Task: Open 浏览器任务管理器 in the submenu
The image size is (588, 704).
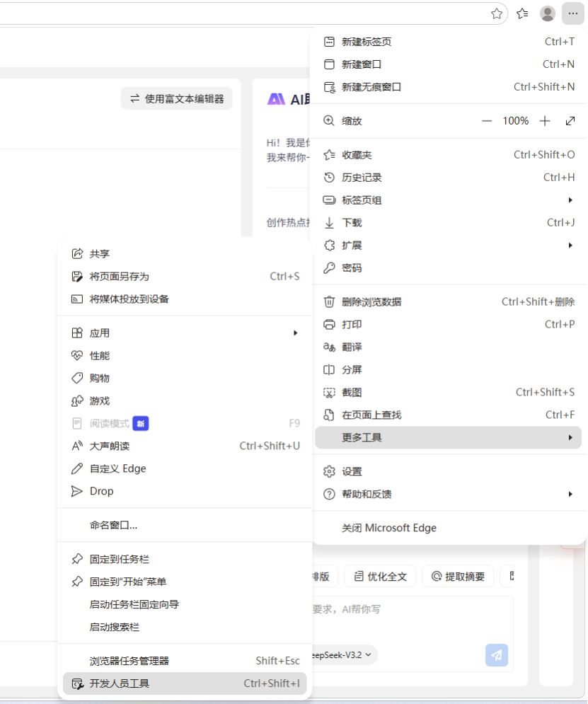Action: pos(185,661)
